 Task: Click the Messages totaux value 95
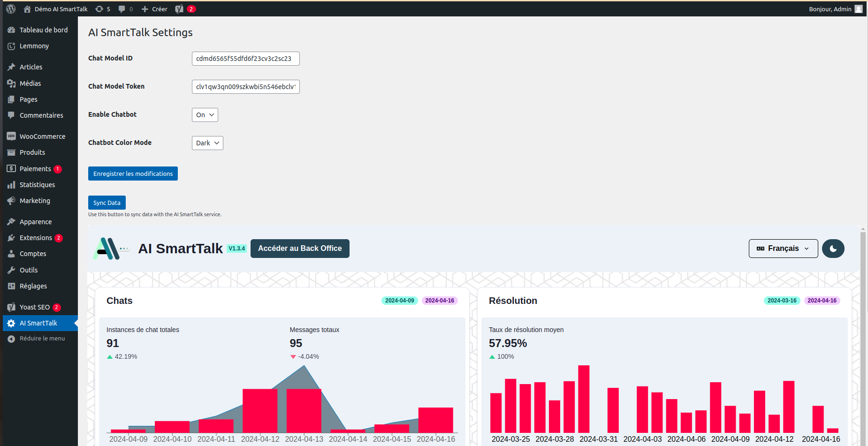pyautogui.click(x=296, y=343)
